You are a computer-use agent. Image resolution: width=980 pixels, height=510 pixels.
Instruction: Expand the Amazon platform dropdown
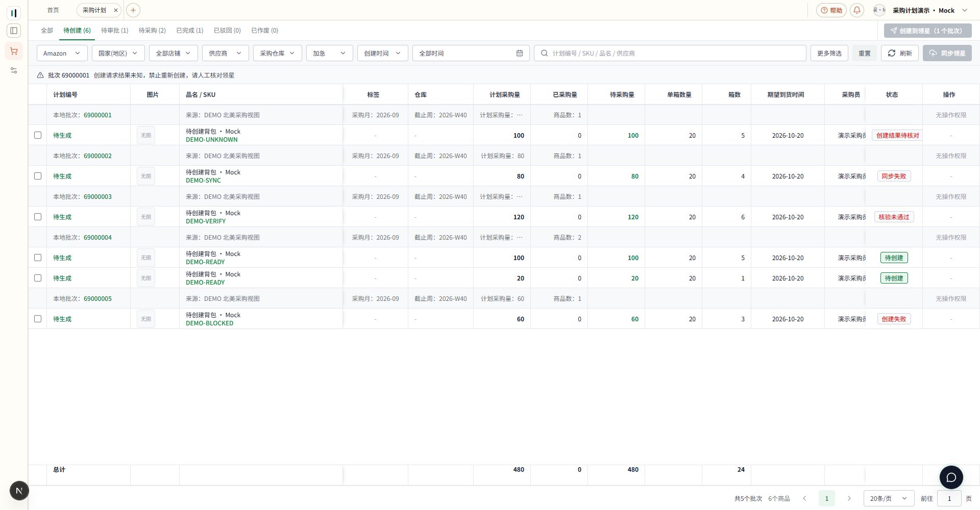62,53
